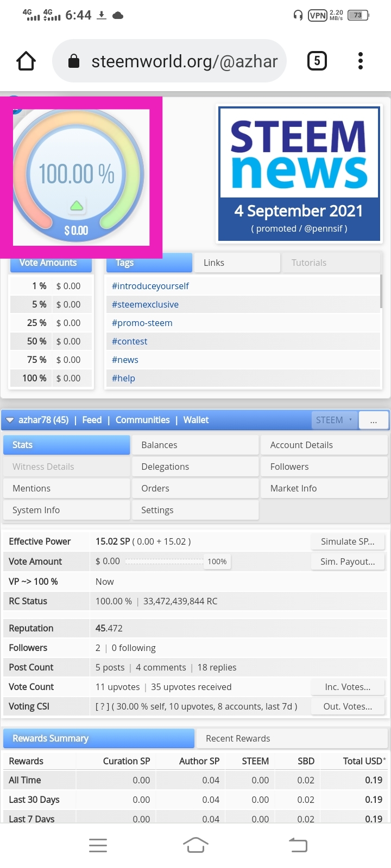The width and height of the screenshot is (391, 868).
Task: Click the Voting CSI [ ? ] help marker
Action: click(100, 706)
